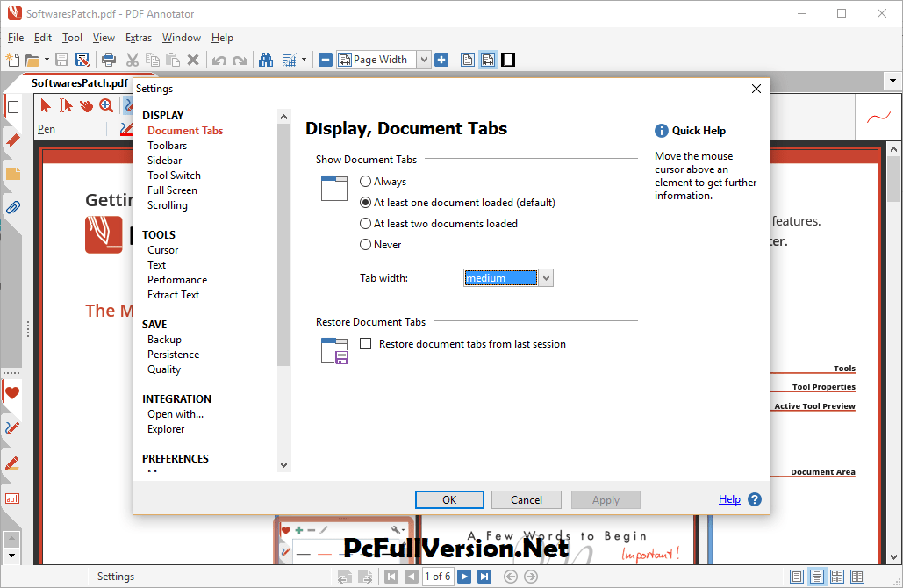Image resolution: width=903 pixels, height=588 pixels.
Task: Click the Save annotated document icon
Action: pos(82,60)
